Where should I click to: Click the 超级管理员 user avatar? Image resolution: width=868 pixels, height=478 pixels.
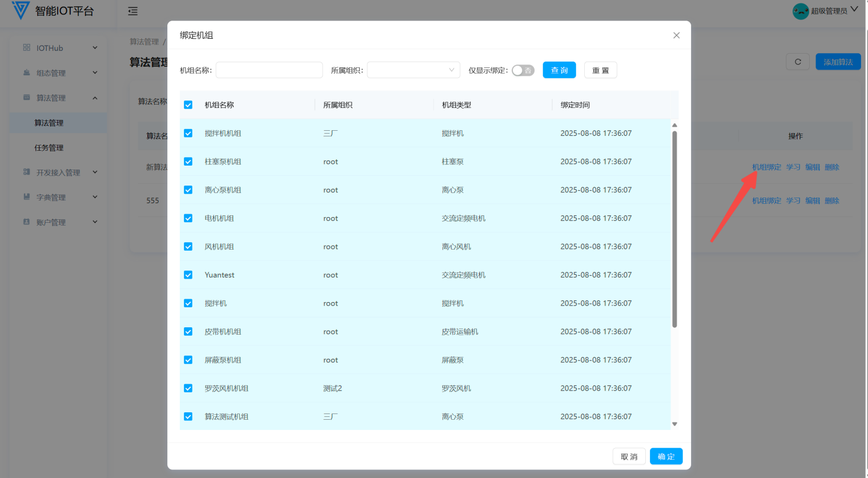(x=801, y=11)
